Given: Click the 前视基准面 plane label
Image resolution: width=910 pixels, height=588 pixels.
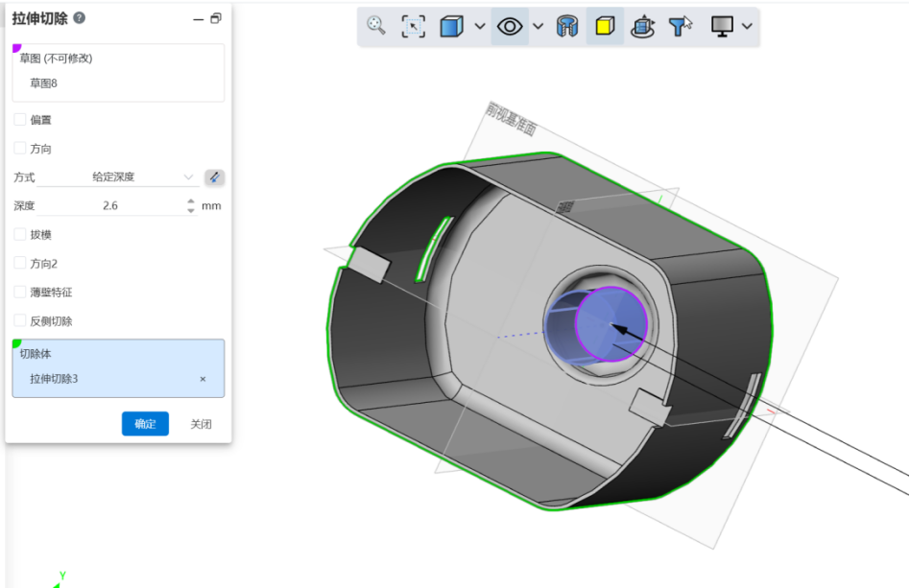Looking at the screenshot, I should coord(511,119).
